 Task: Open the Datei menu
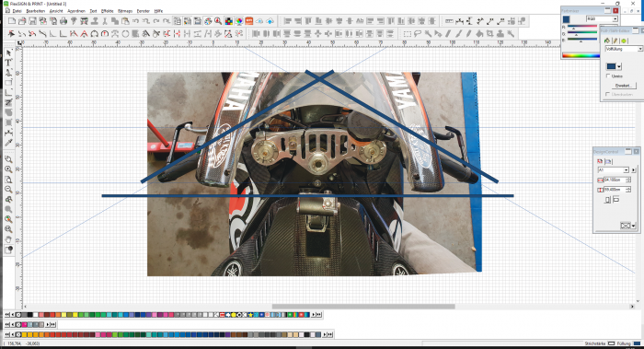[17, 11]
